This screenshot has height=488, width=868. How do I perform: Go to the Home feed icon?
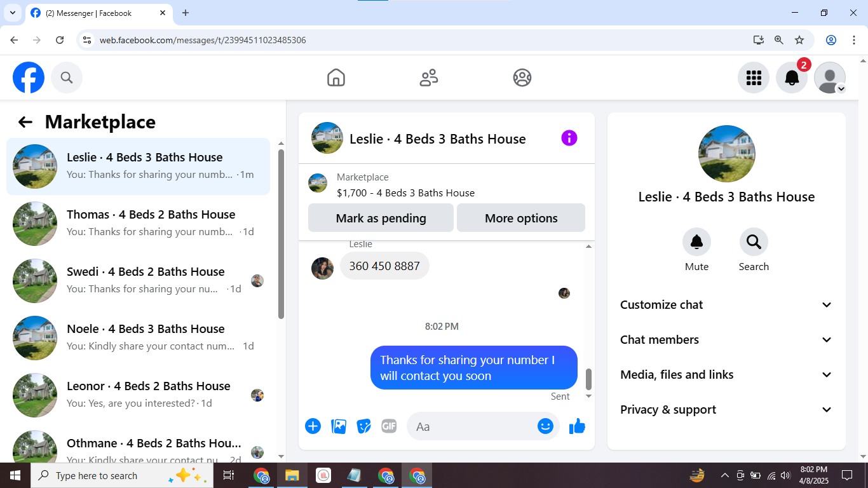(336, 78)
